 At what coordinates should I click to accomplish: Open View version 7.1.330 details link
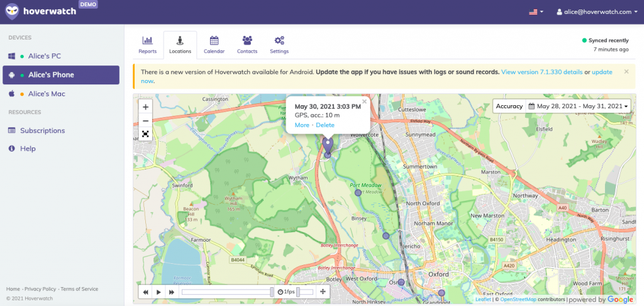click(541, 72)
